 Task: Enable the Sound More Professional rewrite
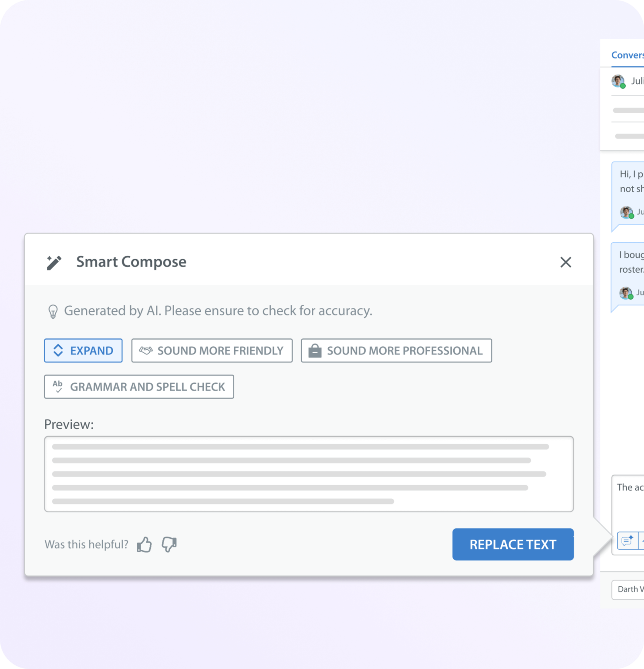[x=396, y=350]
